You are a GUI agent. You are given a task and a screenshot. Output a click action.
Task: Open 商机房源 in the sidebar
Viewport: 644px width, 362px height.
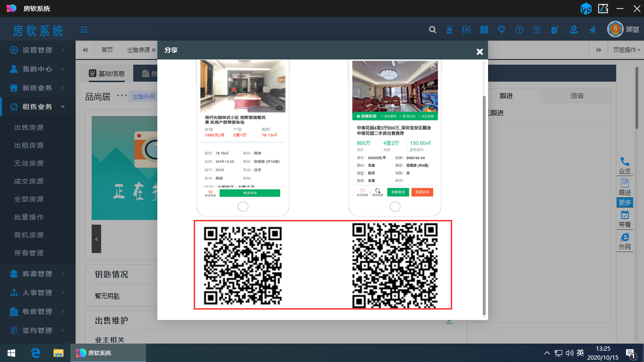[x=29, y=235]
